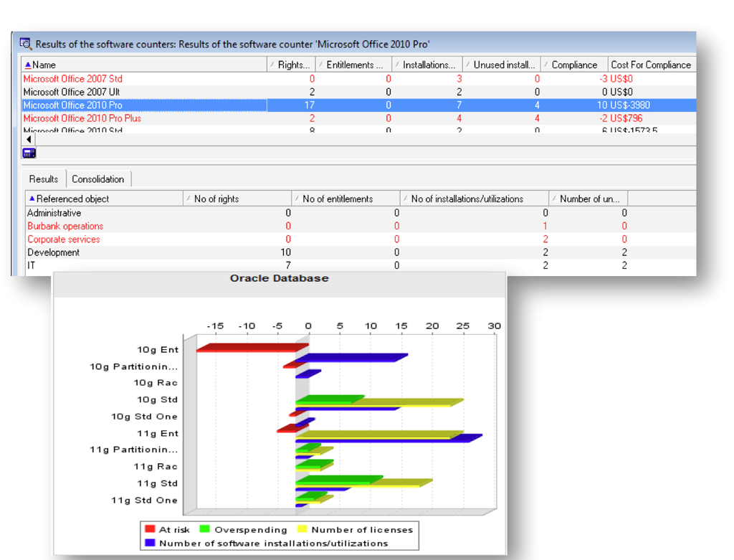Click the Number of un... column header
This screenshot has width=734, height=560.
pyautogui.click(x=588, y=199)
